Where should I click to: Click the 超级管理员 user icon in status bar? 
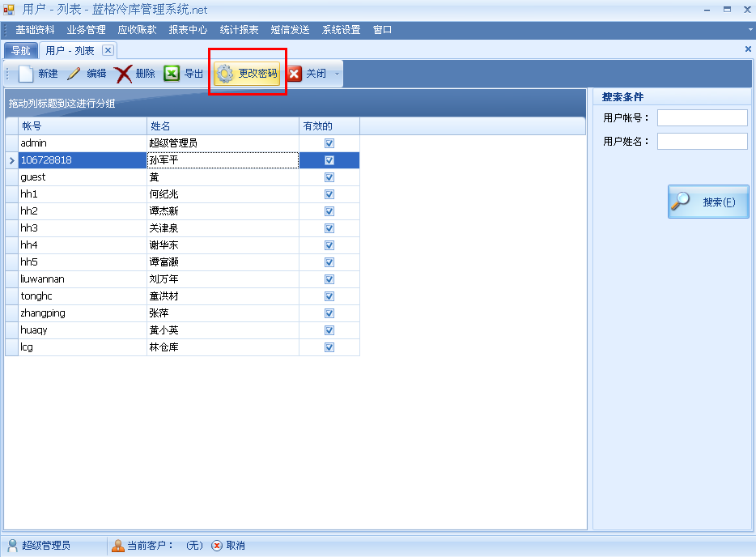[13, 546]
